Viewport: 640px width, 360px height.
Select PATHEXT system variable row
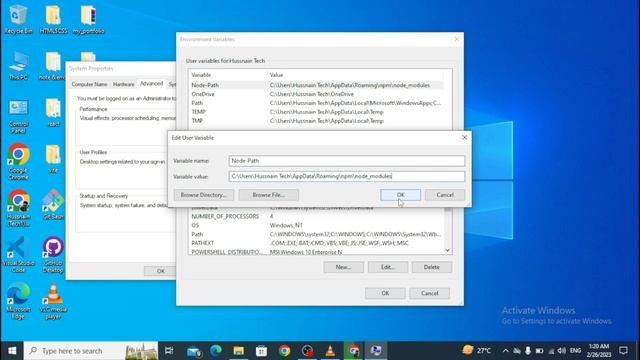click(316, 243)
